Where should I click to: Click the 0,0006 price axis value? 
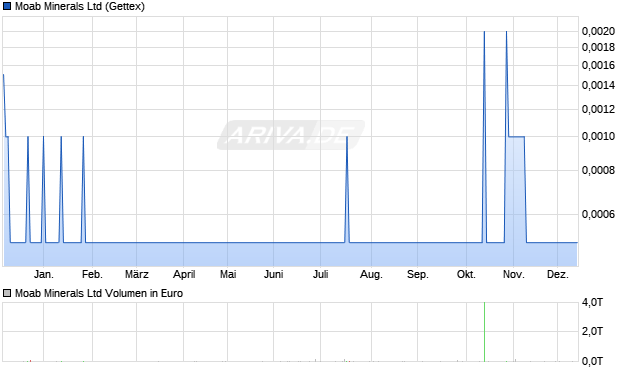coord(598,214)
